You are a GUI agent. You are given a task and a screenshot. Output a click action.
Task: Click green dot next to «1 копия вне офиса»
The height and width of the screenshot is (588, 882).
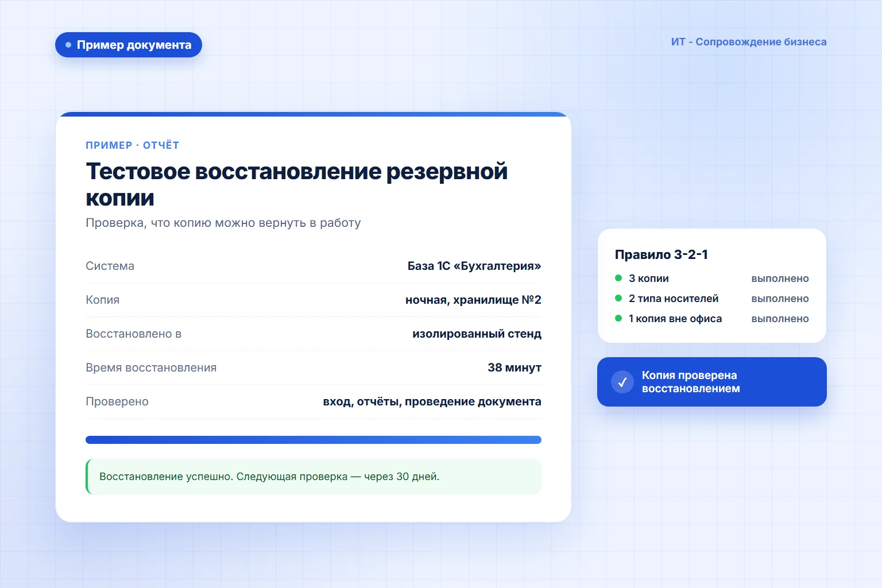[x=618, y=318]
